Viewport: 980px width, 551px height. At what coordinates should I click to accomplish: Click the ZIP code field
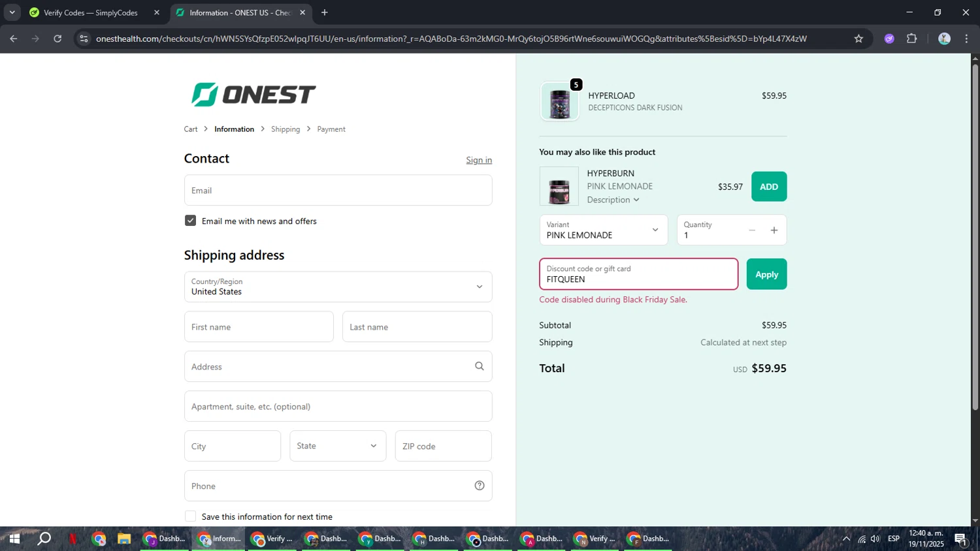click(443, 446)
